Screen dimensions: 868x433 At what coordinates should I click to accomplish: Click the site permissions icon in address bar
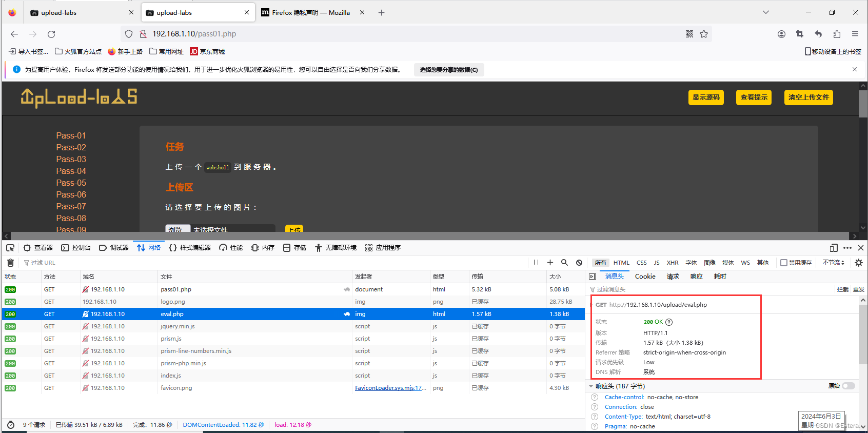pyautogui.click(x=143, y=34)
